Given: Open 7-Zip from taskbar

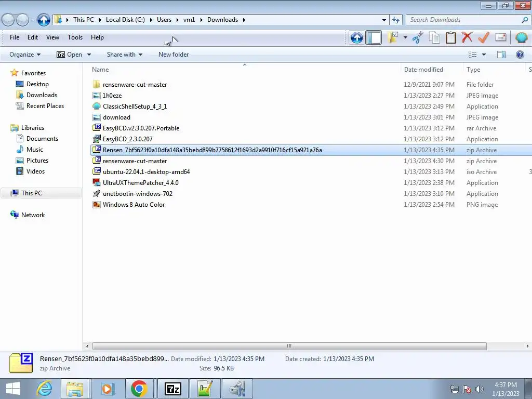Looking at the screenshot, I should coord(172,389).
